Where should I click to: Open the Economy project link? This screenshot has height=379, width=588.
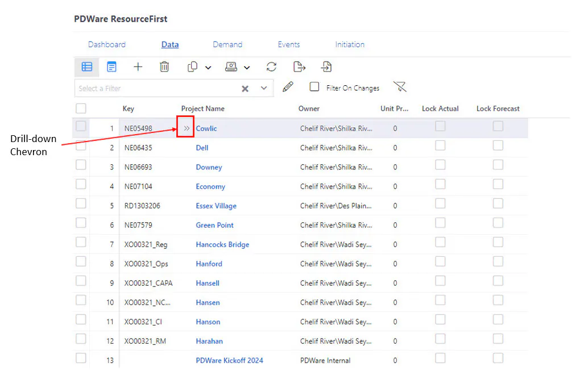pos(210,186)
